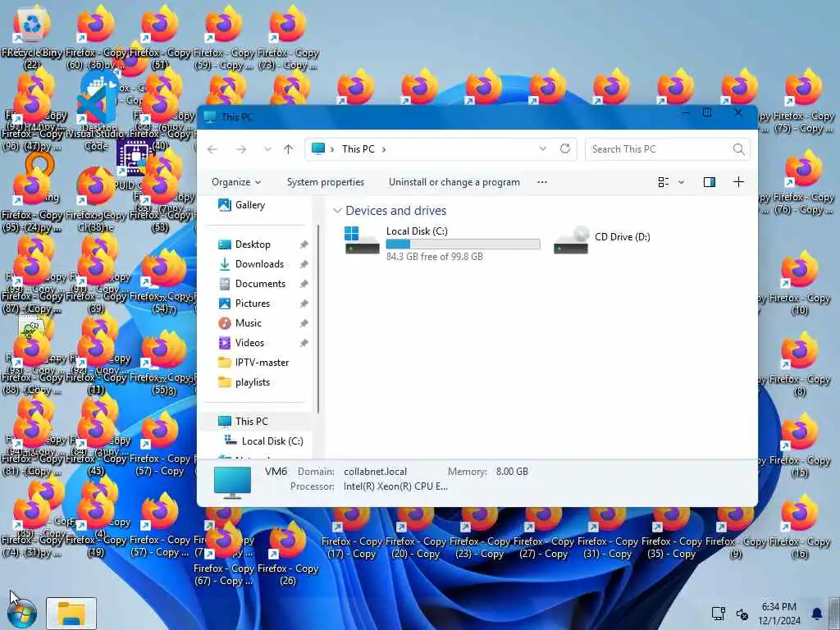
Task: Select Firefox - Copy (23) - Copy shortcut
Action: 480,533
